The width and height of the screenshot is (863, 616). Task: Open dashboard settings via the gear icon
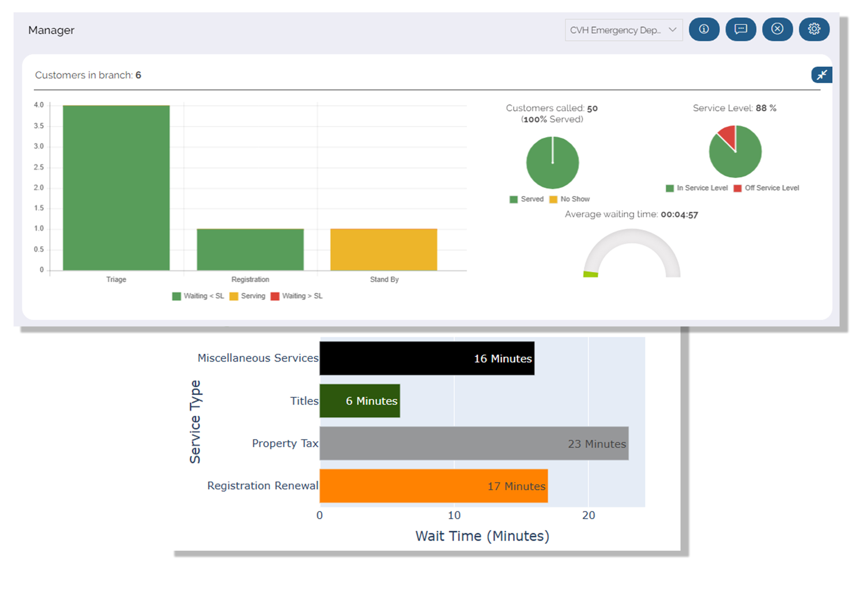[x=814, y=29]
